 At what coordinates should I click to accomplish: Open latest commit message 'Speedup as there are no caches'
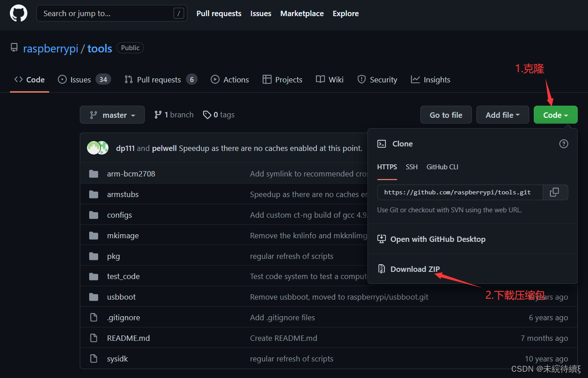pos(271,148)
